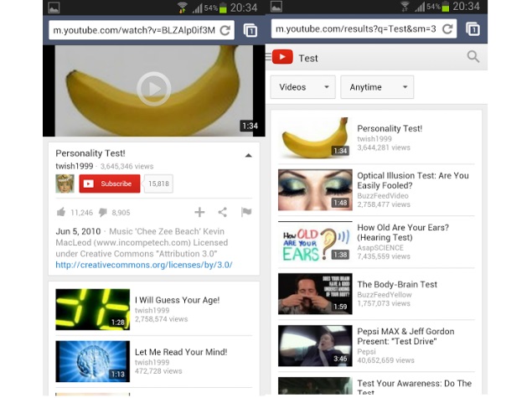532x398 pixels.
Task: Open How Old Are Your Ears thumbnail
Action: coord(315,241)
